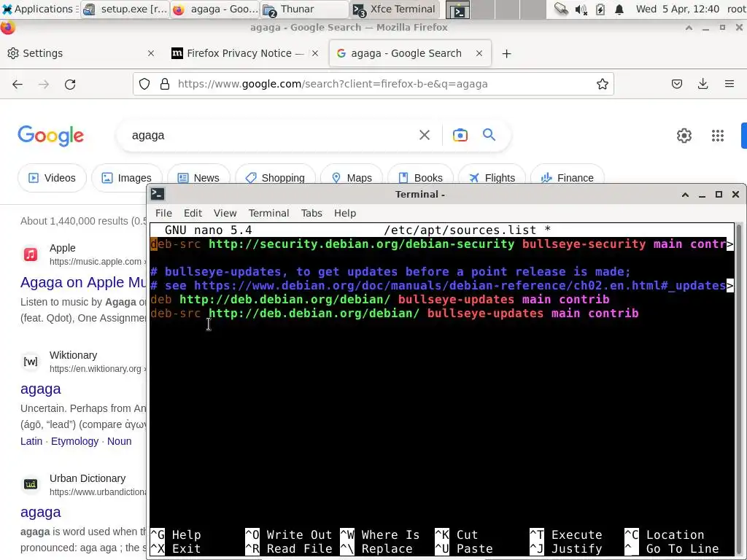Filter Google results by Maps
Viewport: 747px width, 560px height.
352,178
